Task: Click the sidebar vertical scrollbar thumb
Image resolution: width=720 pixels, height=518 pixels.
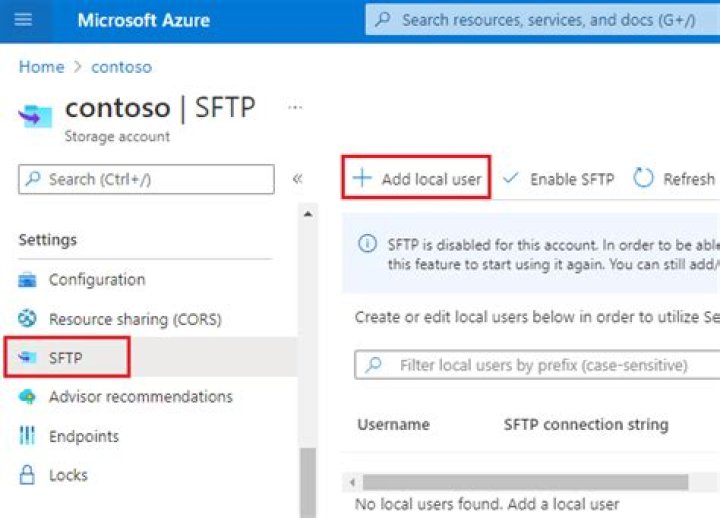Action: click(308, 483)
